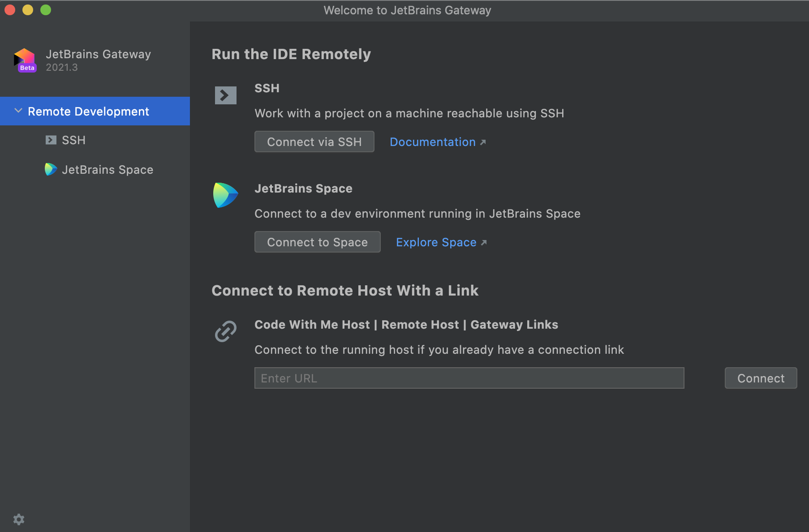Select JetBrains Space item in sidebar
Viewport: 809px width, 532px height.
point(108,170)
